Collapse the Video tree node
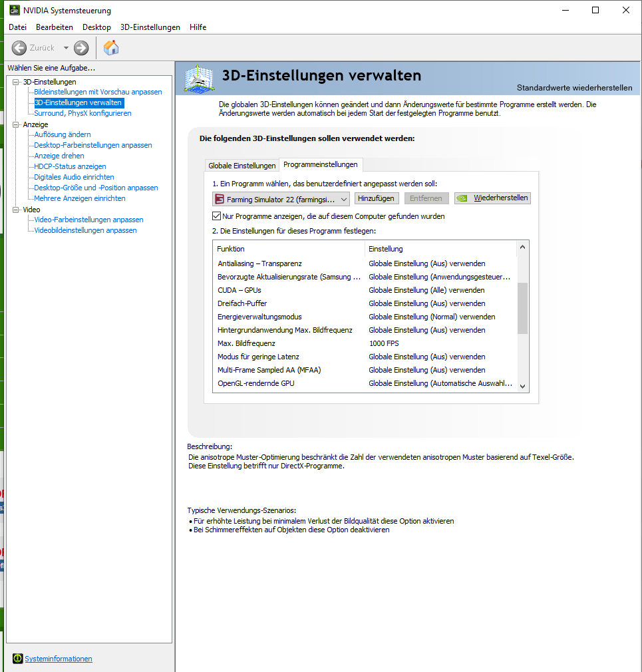The height and width of the screenshot is (672, 642). 16,210
